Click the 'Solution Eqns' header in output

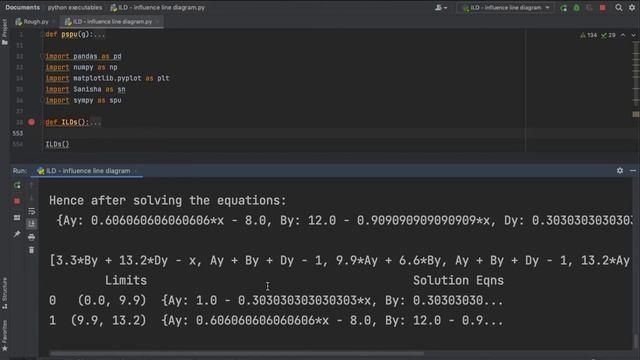(x=458, y=280)
